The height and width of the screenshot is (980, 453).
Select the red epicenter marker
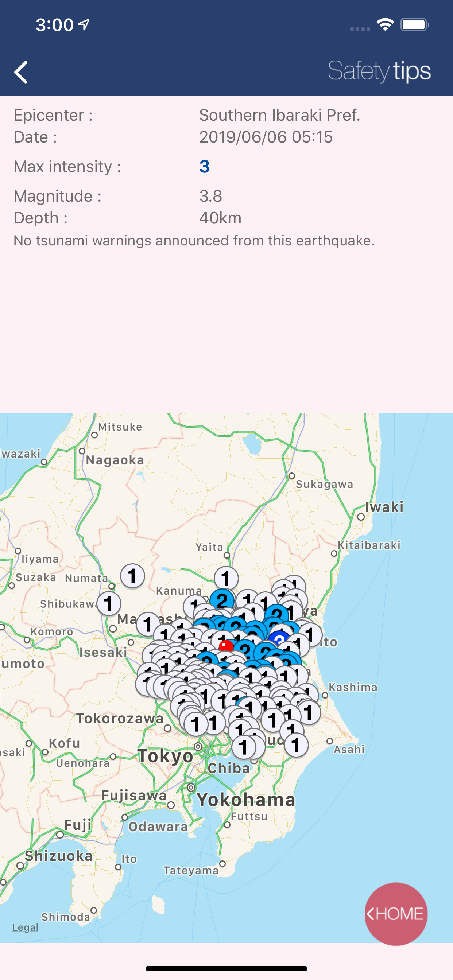click(x=226, y=645)
